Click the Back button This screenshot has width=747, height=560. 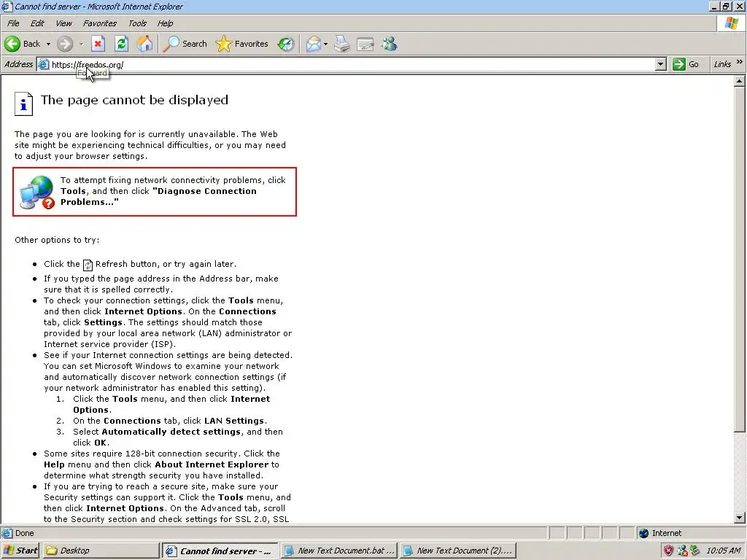click(x=23, y=44)
